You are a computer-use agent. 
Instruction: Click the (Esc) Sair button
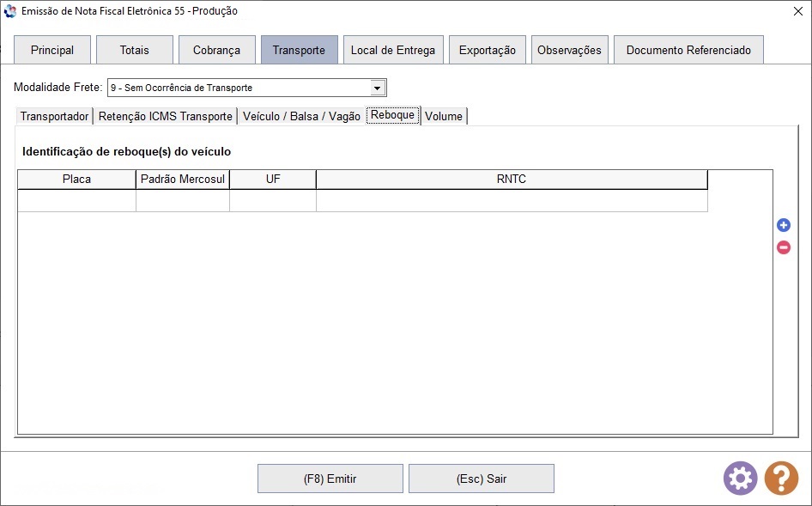(481, 479)
